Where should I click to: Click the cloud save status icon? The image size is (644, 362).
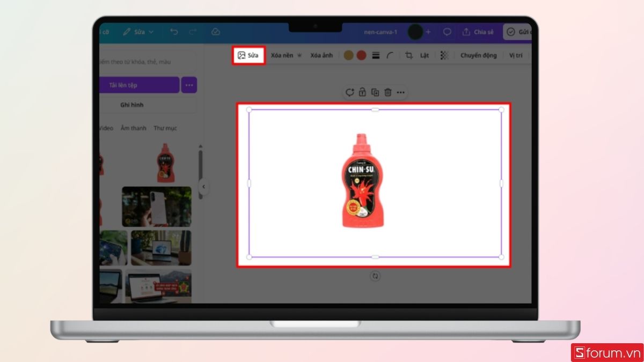[x=216, y=32]
